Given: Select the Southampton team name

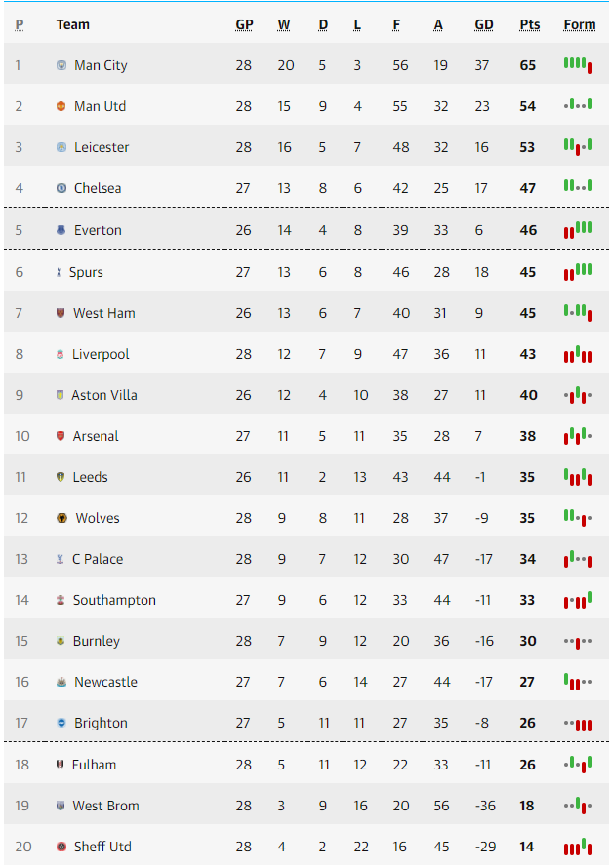Looking at the screenshot, I should (114, 600).
